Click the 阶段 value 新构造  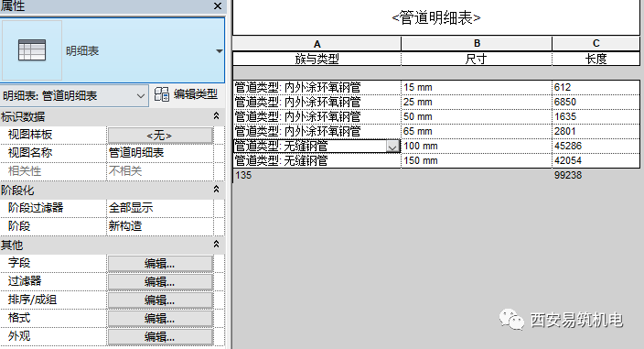pos(160,225)
